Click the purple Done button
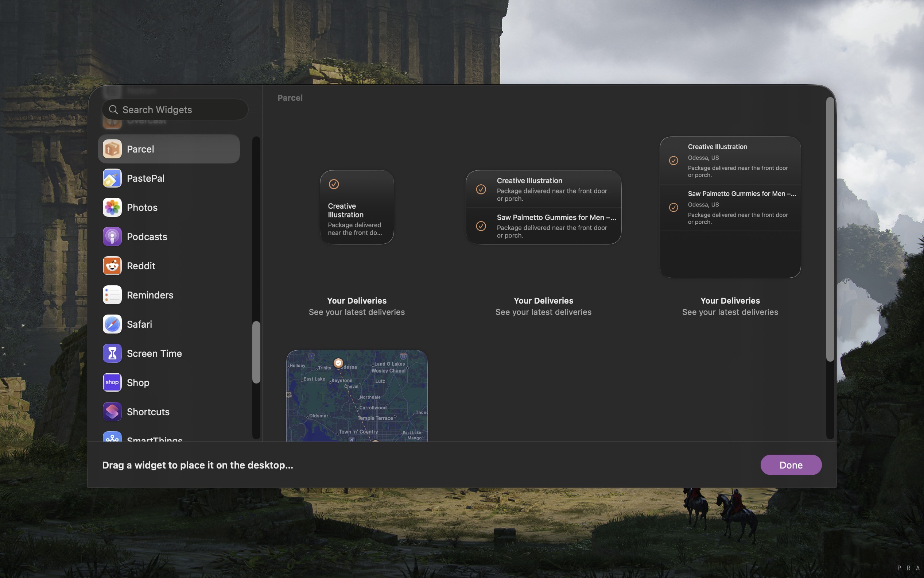 790,465
